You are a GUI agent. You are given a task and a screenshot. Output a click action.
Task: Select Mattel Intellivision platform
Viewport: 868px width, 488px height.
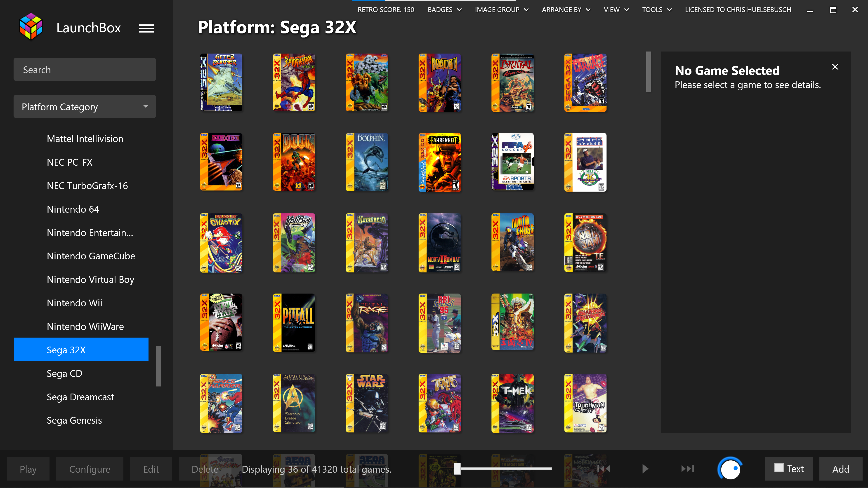point(85,139)
